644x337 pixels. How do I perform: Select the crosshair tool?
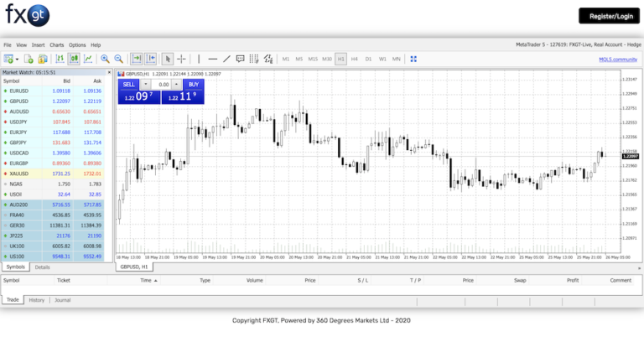coord(181,59)
